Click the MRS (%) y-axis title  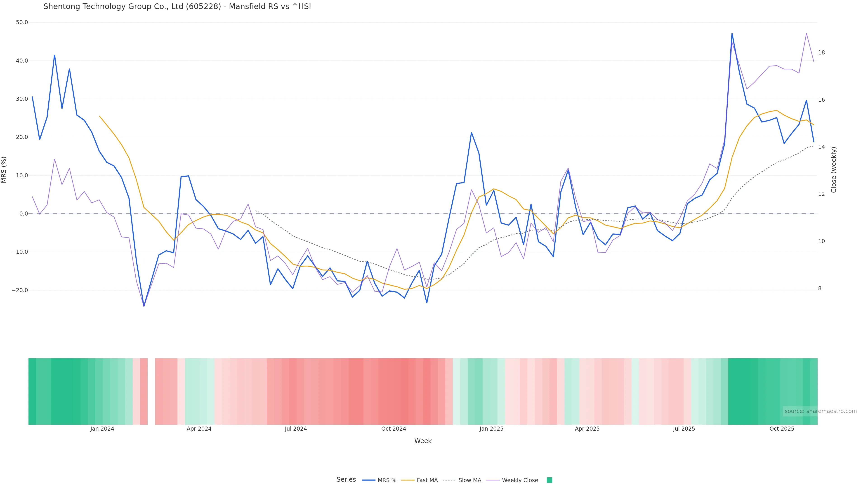click(4, 170)
